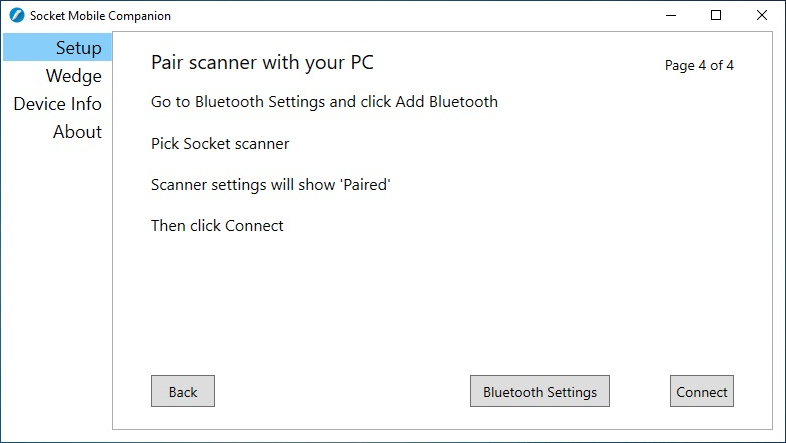This screenshot has height=443, width=786.
Task: Click the Connect button
Action: [701, 392]
